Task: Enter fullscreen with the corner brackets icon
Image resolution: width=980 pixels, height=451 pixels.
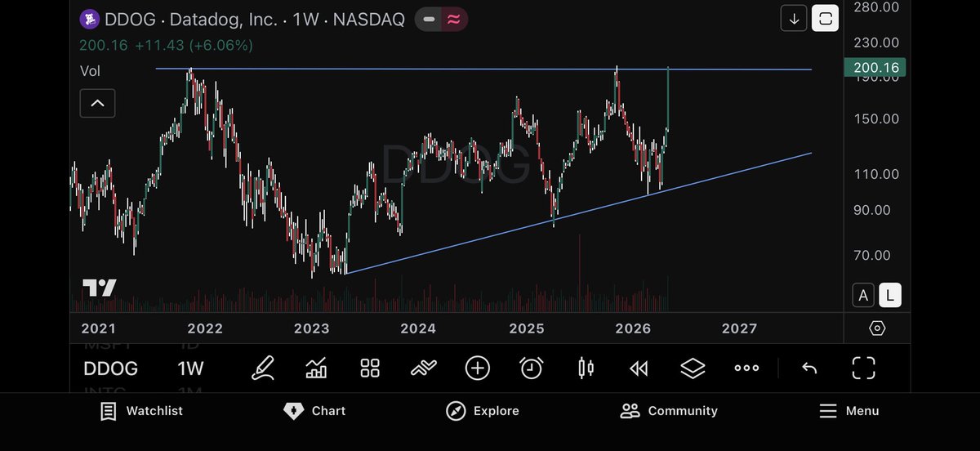Action: [x=863, y=368]
